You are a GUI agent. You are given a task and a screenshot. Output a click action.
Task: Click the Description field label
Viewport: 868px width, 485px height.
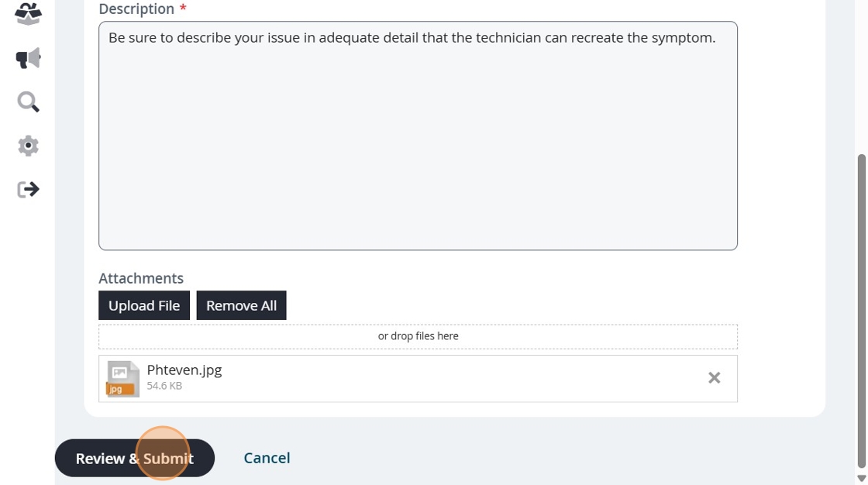pos(136,9)
